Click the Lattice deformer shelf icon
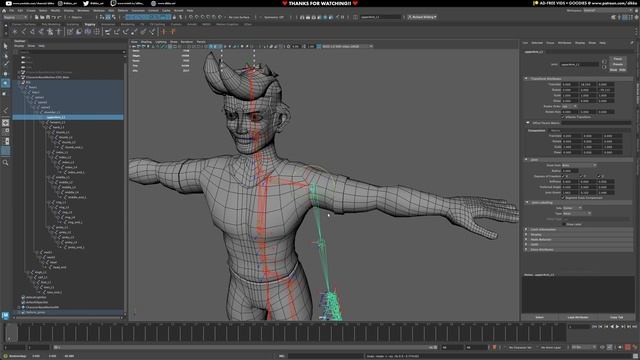The height and width of the screenshot is (360, 640). pos(97,31)
